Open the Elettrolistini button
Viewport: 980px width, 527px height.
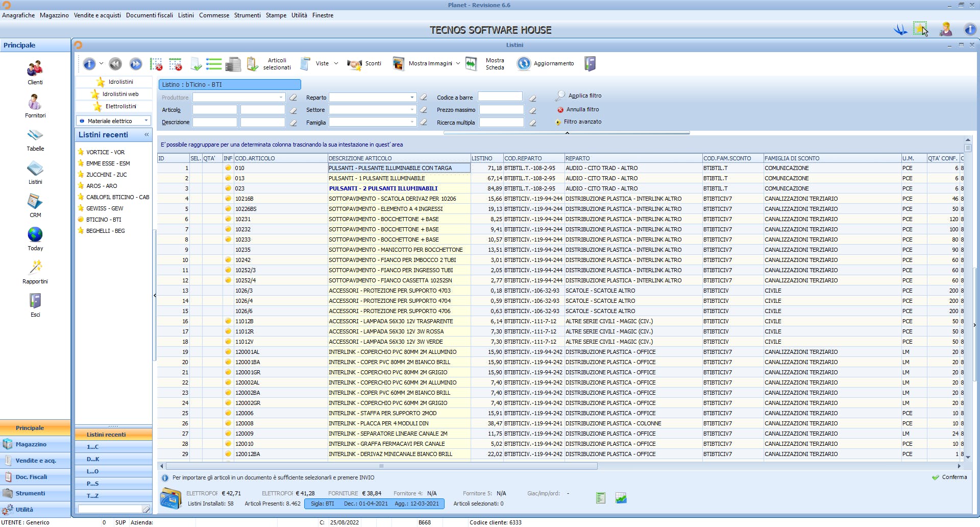pyautogui.click(x=114, y=106)
